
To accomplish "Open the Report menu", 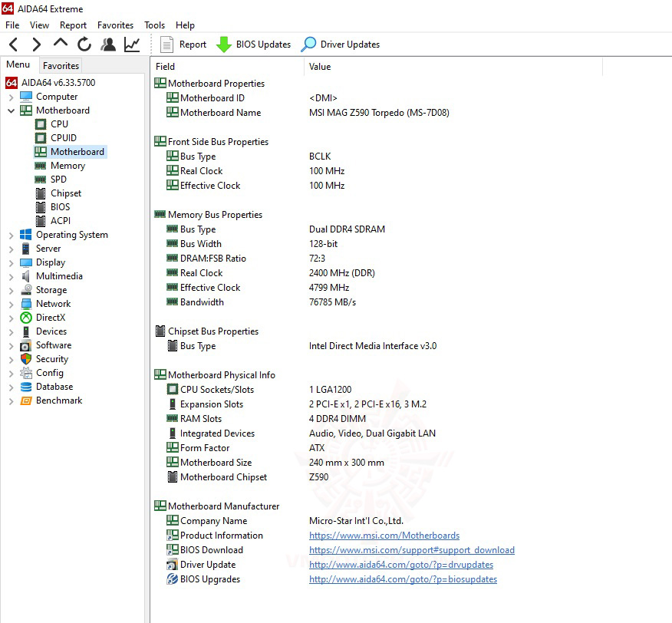I will (x=74, y=25).
